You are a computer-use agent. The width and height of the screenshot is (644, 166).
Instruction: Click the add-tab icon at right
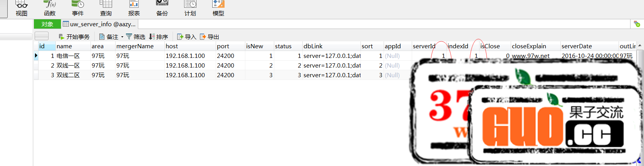point(637,24)
